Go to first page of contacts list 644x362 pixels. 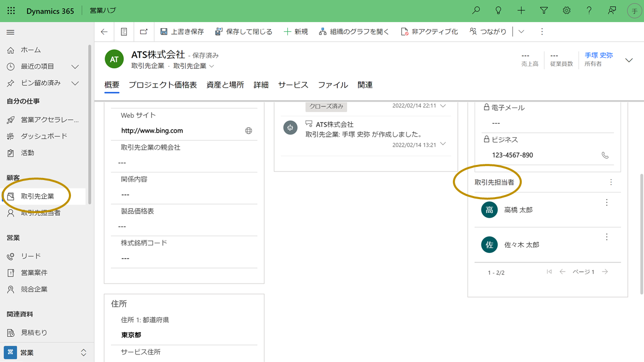[x=549, y=271]
